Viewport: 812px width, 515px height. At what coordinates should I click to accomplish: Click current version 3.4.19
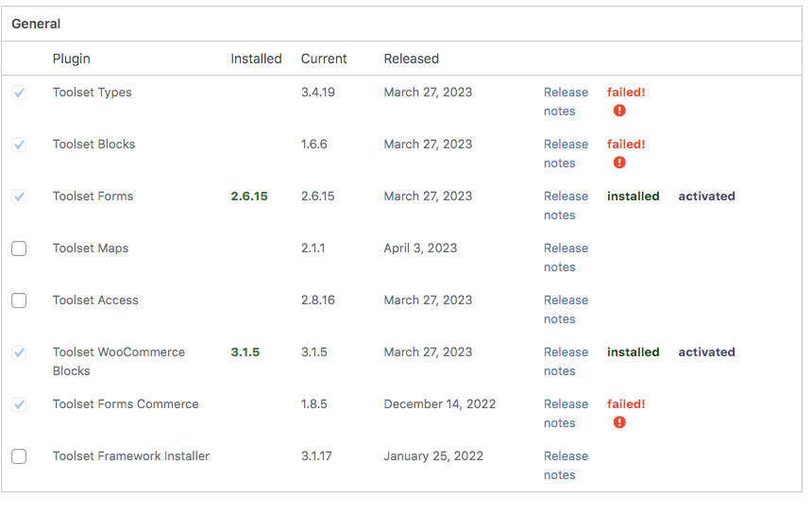coord(318,93)
